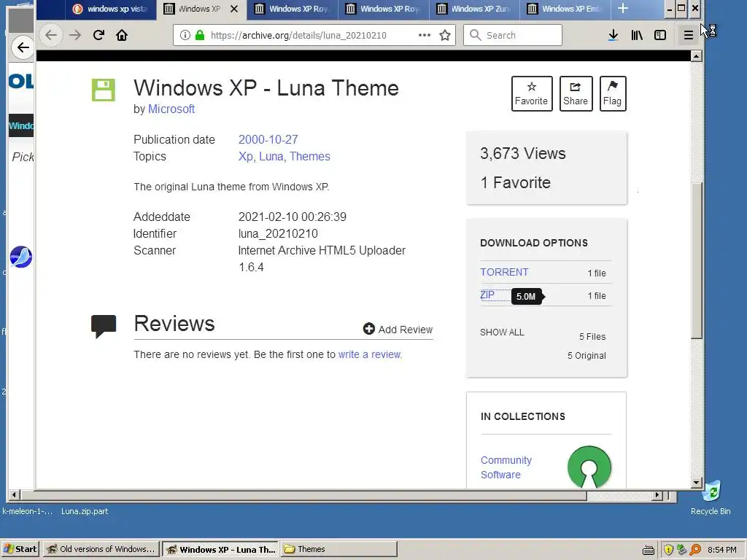The height and width of the screenshot is (560, 747).
Task: Click the page scroll-down arrow
Action: [x=696, y=483]
